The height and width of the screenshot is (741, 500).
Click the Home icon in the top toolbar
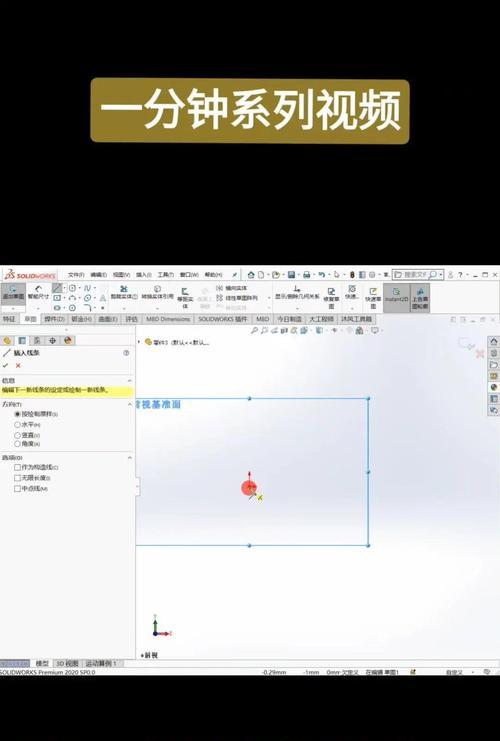point(251,275)
